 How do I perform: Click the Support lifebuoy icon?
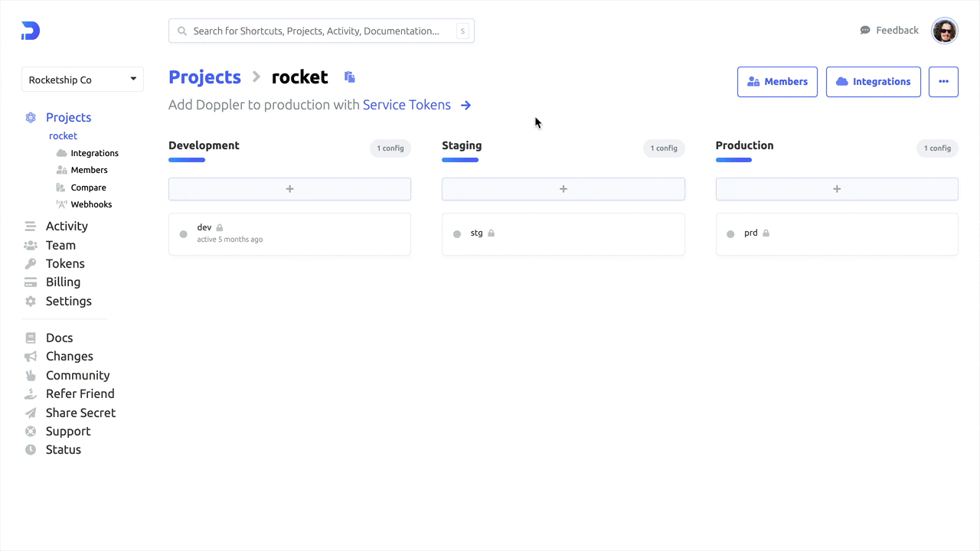[x=31, y=431]
